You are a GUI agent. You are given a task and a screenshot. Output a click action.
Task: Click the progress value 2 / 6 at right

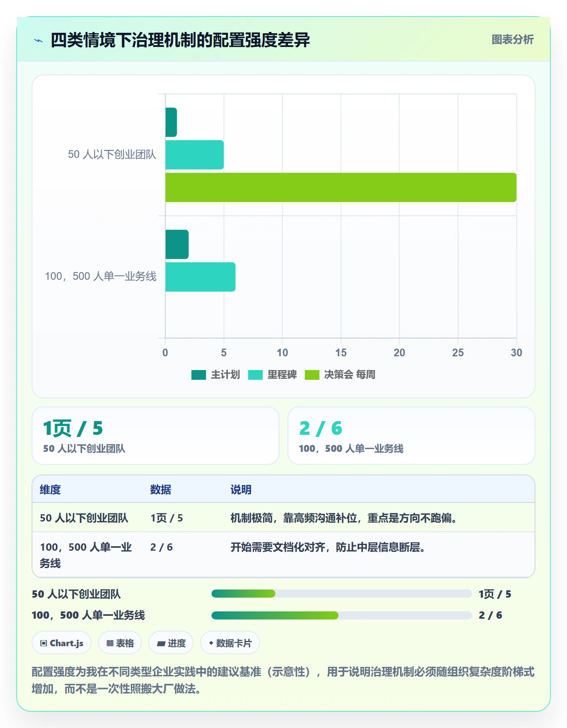(490, 615)
